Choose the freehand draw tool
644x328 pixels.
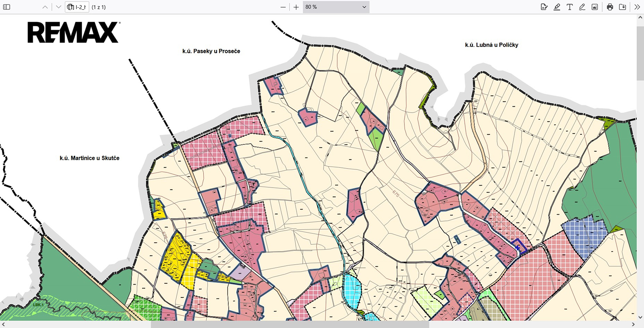pyautogui.click(x=582, y=7)
